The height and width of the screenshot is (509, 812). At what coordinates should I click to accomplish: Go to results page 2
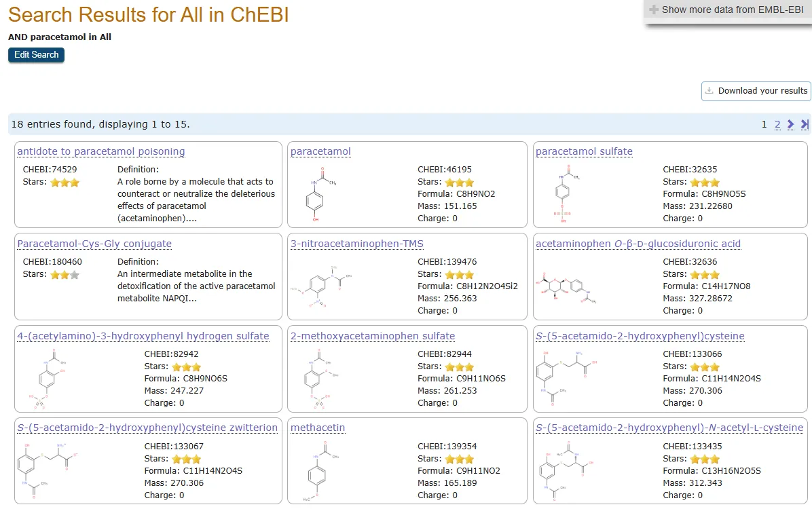(x=777, y=124)
